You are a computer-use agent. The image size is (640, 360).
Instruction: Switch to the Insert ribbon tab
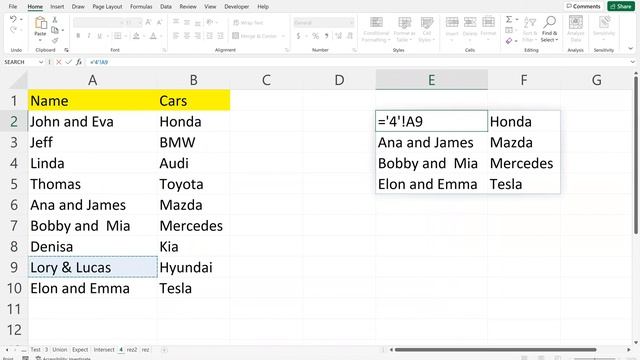[57, 7]
